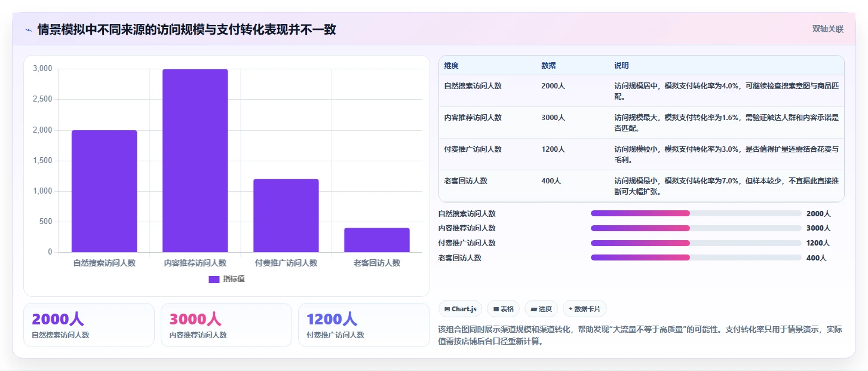Open the 1200人 付费推广访问人数 data card

coord(364,325)
